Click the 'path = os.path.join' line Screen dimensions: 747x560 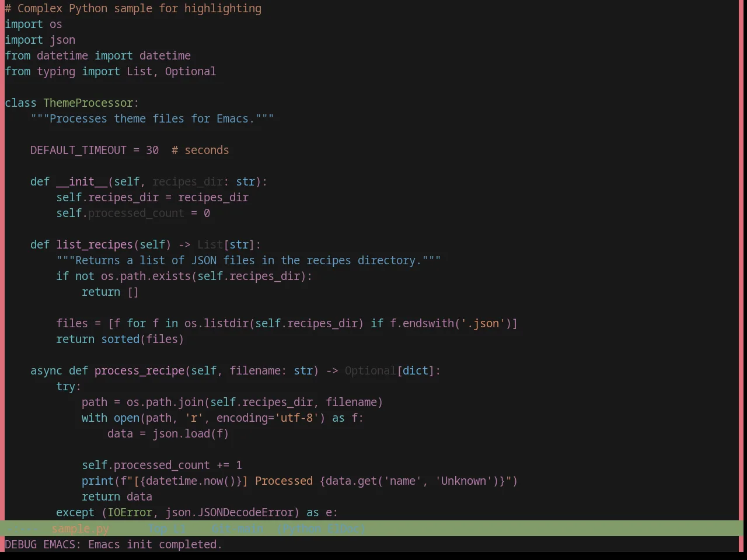[232, 402]
